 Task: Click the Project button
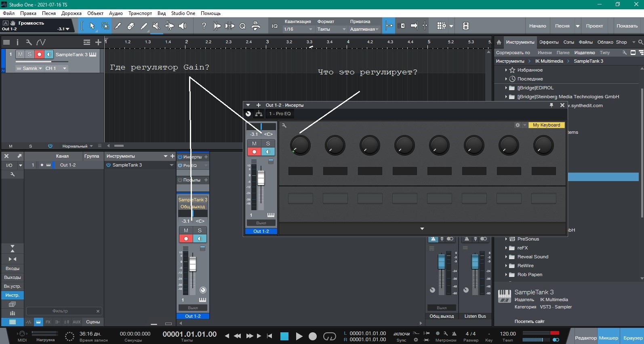pyautogui.click(x=594, y=26)
